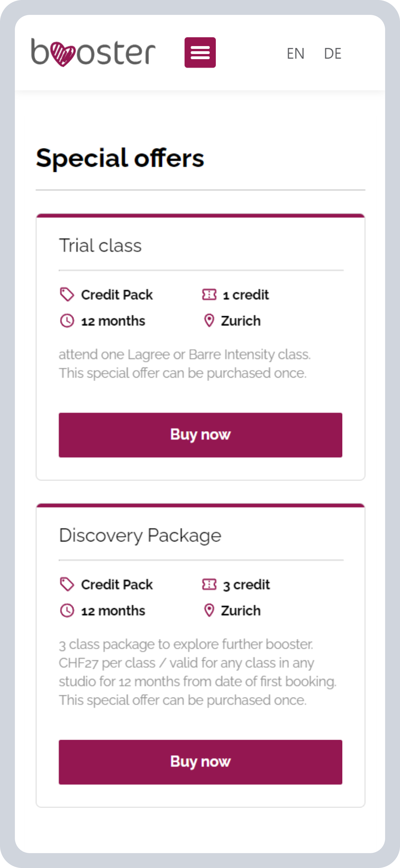Switch language to EN
400x868 pixels.
tap(295, 53)
